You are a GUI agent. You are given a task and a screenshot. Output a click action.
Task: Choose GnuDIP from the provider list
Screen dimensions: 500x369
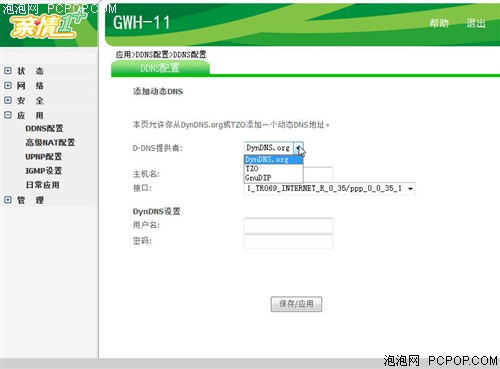(273, 178)
